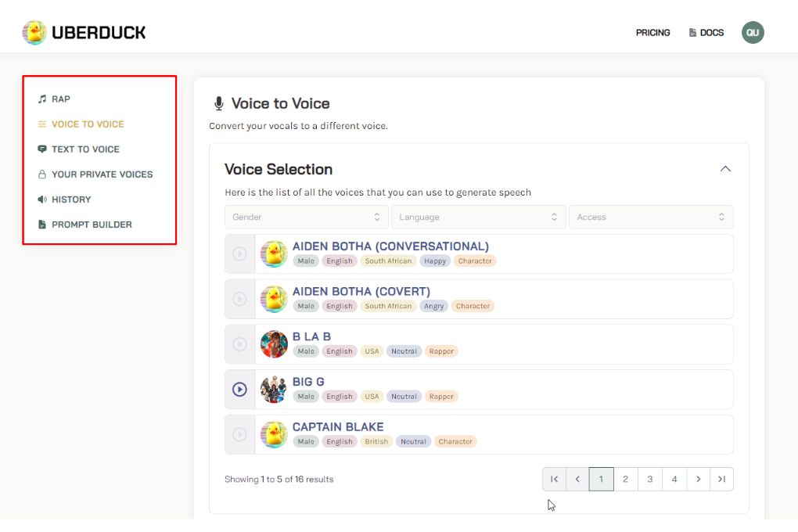Go to the last results page
The image size is (798, 532).
pos(721,479)
